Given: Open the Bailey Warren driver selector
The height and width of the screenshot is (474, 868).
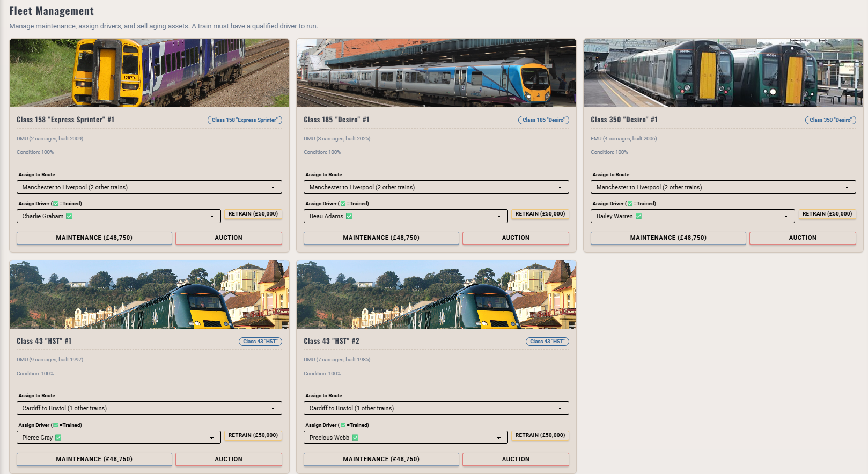Looking at the screenshot, I should point(693,216).
